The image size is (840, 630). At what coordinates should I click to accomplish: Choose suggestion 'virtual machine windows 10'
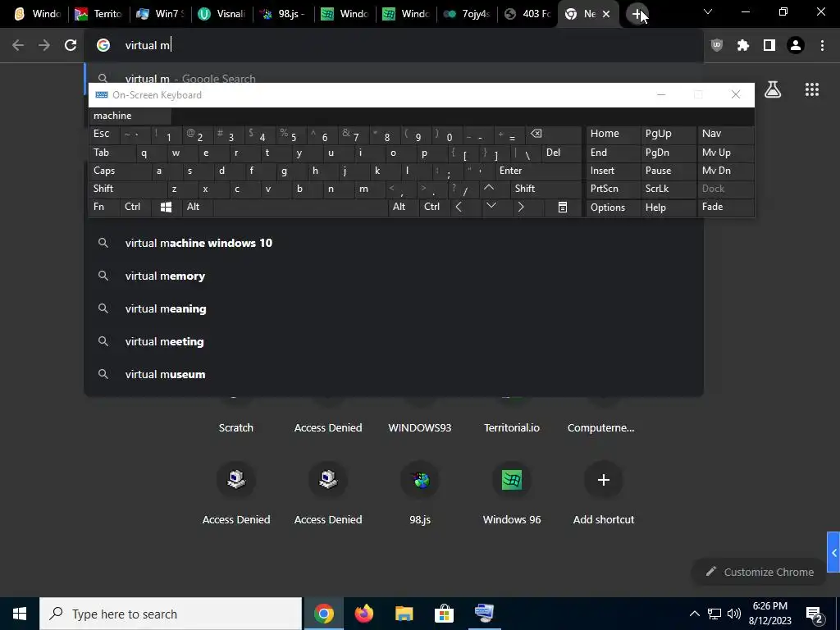(394, 243)
